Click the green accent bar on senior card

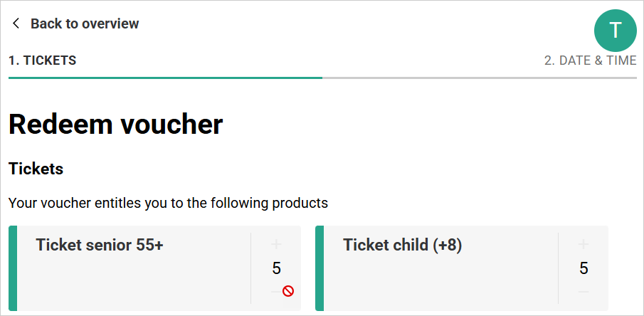(x=13, y=268)
